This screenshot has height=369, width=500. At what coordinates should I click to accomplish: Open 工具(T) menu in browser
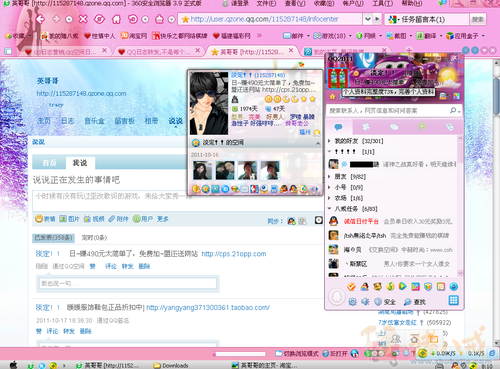[382, 3]
